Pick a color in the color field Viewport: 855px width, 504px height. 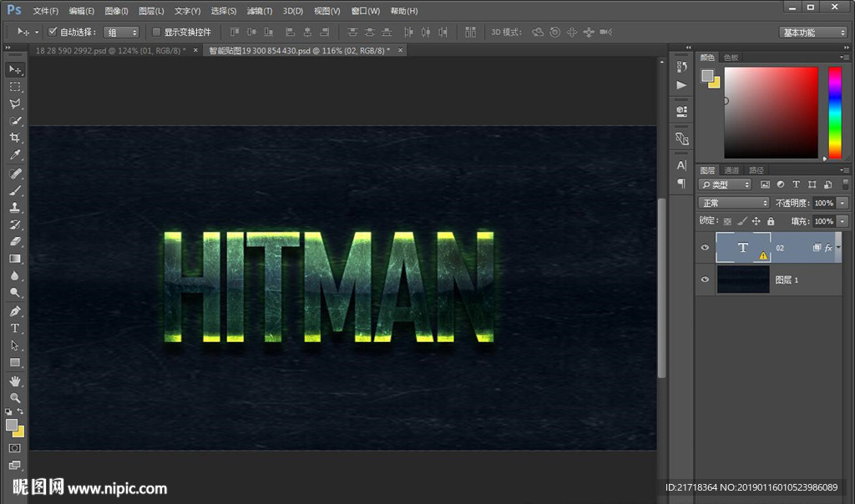click(771, 113)
